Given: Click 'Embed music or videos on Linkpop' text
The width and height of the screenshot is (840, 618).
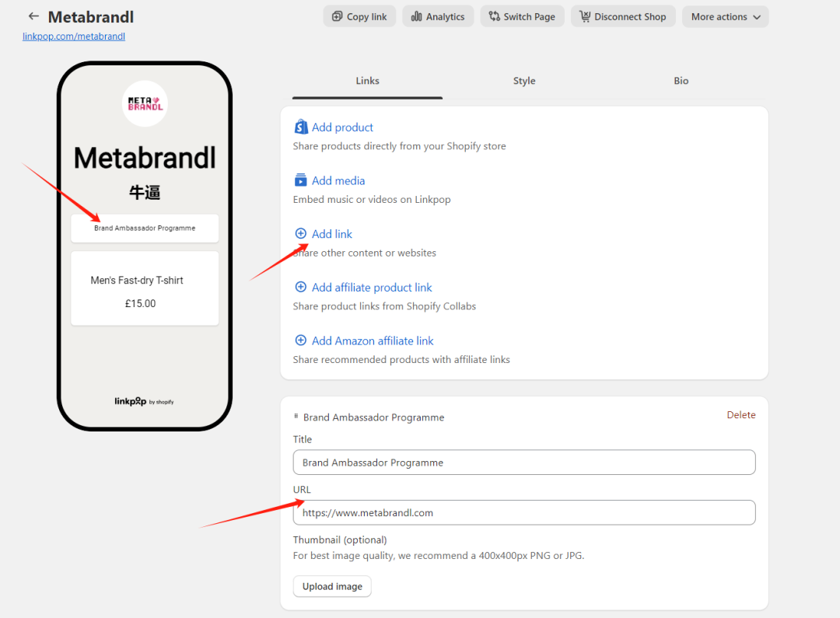Looking at the screenshot, I should tap(372, 200).
